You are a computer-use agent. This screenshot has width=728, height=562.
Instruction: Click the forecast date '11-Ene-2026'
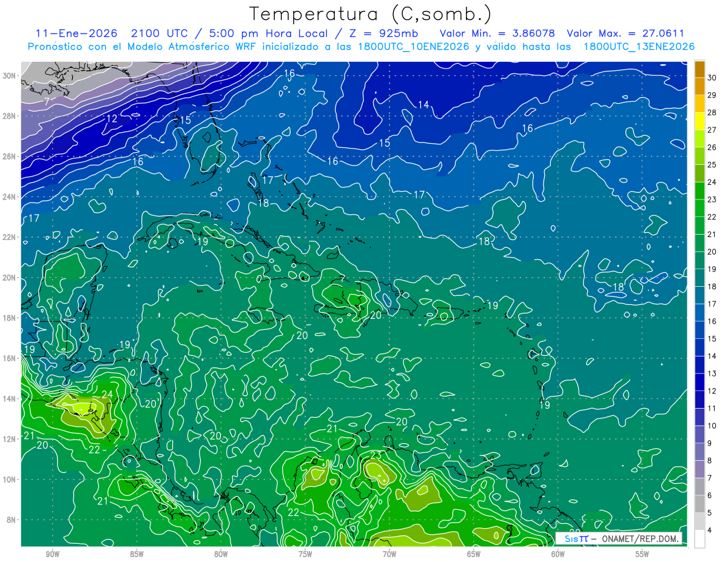pyautogui.click(x=78, y=33)
